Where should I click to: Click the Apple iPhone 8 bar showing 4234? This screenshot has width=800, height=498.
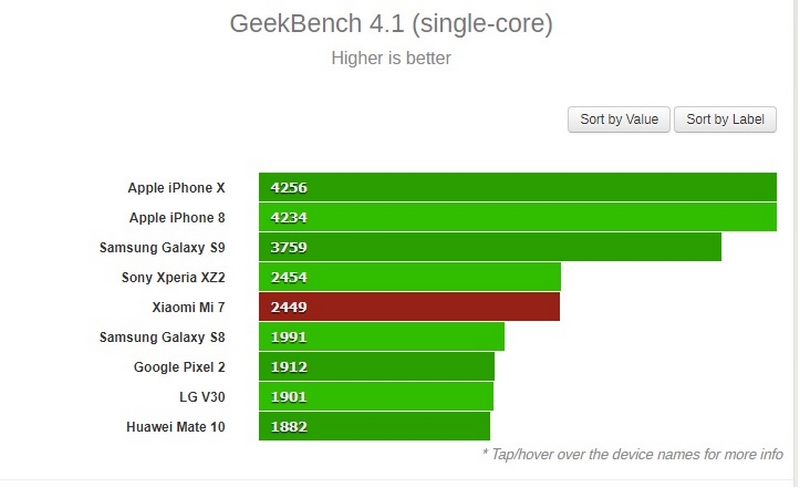coord(517,217)
